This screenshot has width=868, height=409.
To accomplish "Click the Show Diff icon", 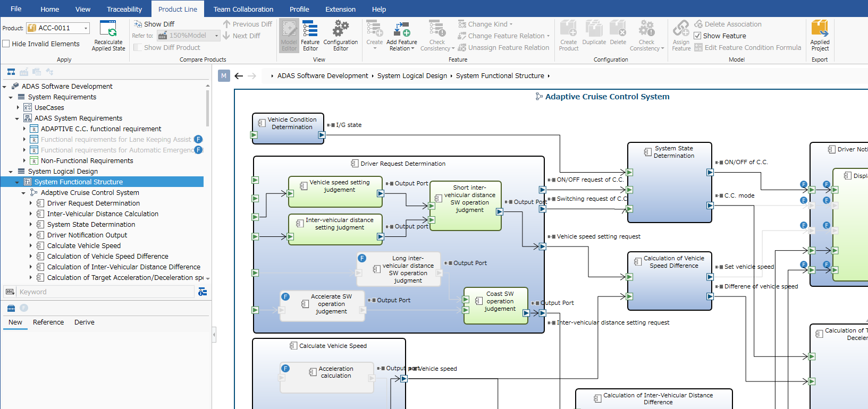I will point(138,24).
